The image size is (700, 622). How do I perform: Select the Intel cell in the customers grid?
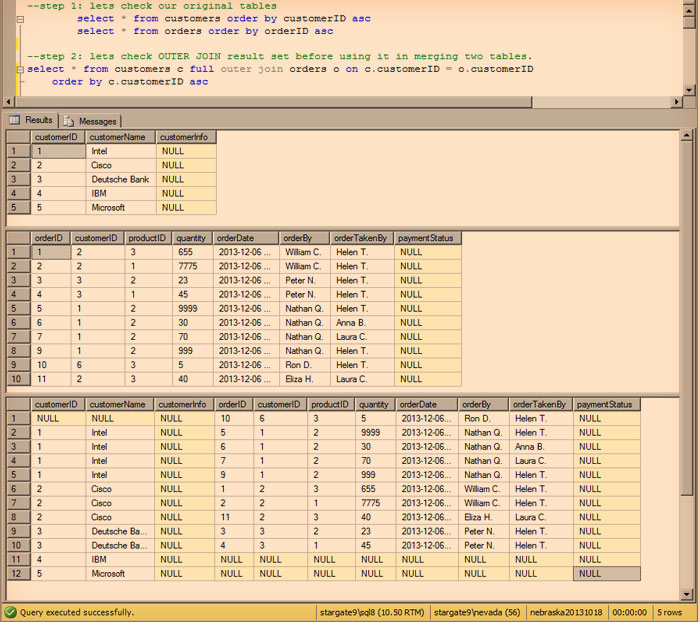(121, 151)
